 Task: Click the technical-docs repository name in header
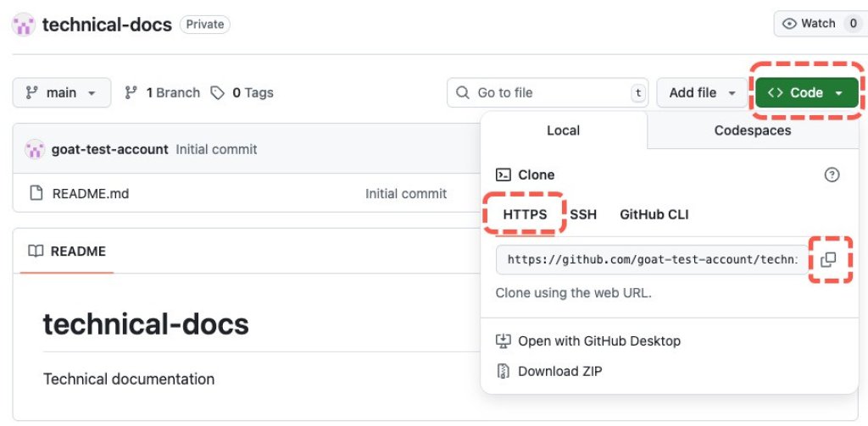coord(107,25)
